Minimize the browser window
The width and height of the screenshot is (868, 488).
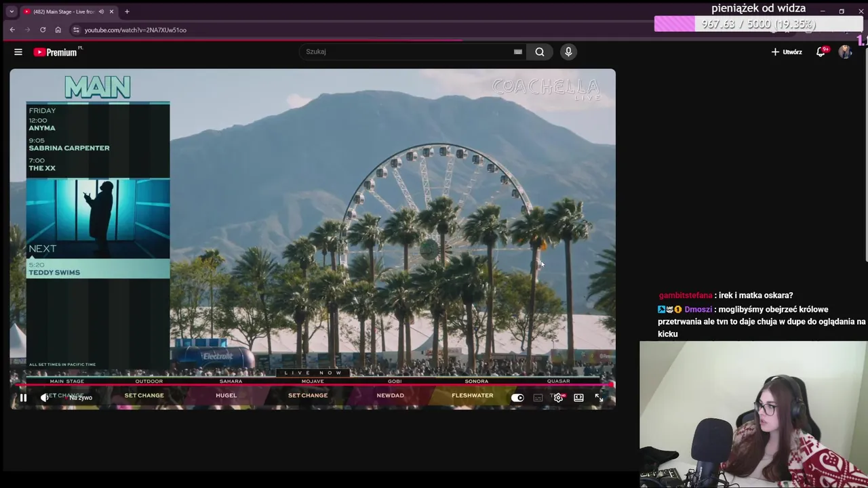point(823,11)
